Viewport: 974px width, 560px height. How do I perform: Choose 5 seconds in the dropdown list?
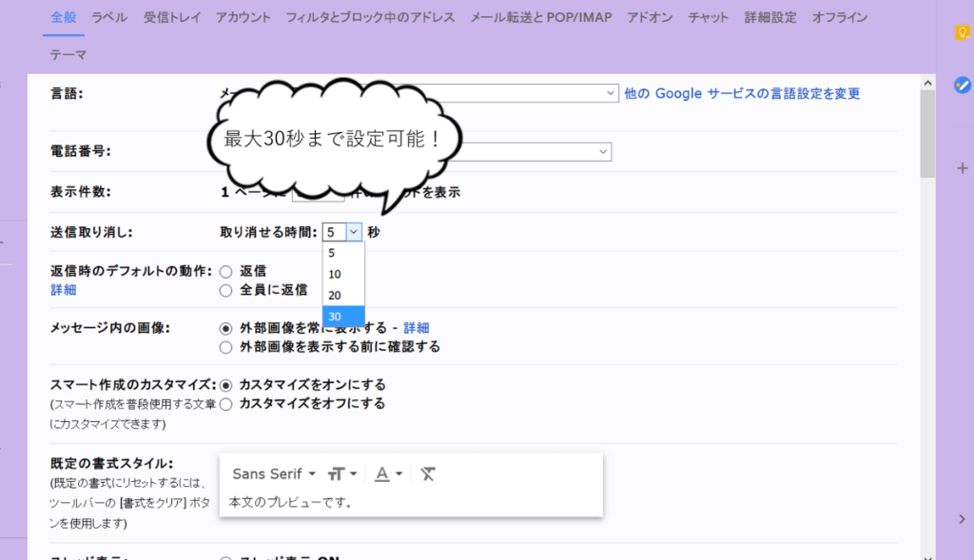(x=342, y=253)
